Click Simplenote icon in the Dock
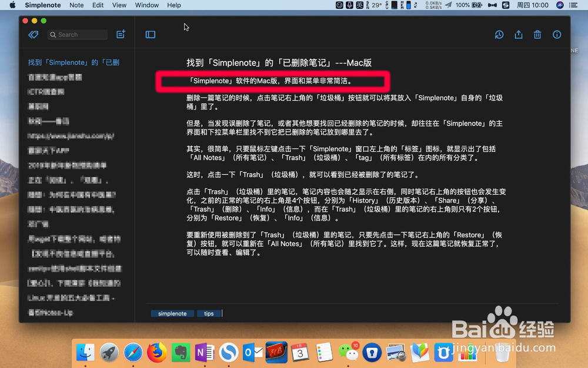The width and height of the screenshot is (588, 368). [229, 352]
